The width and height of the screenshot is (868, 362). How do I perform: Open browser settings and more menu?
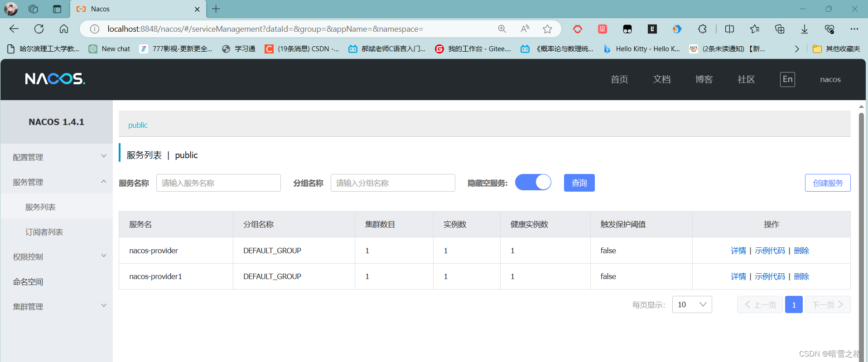click(854, 29)
